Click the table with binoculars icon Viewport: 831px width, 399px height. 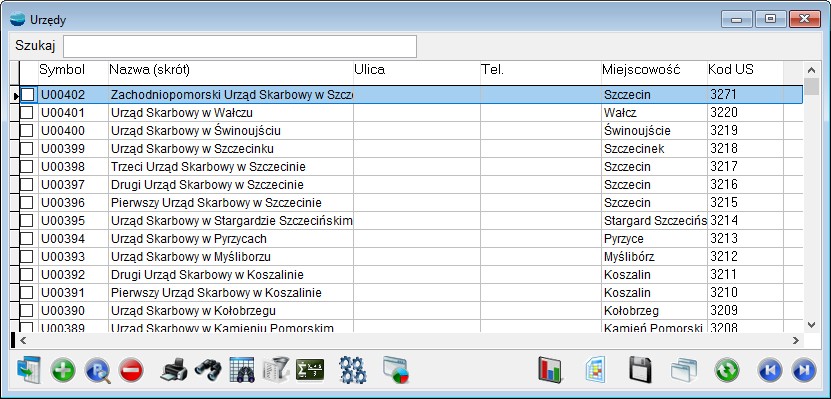point(242,370)
